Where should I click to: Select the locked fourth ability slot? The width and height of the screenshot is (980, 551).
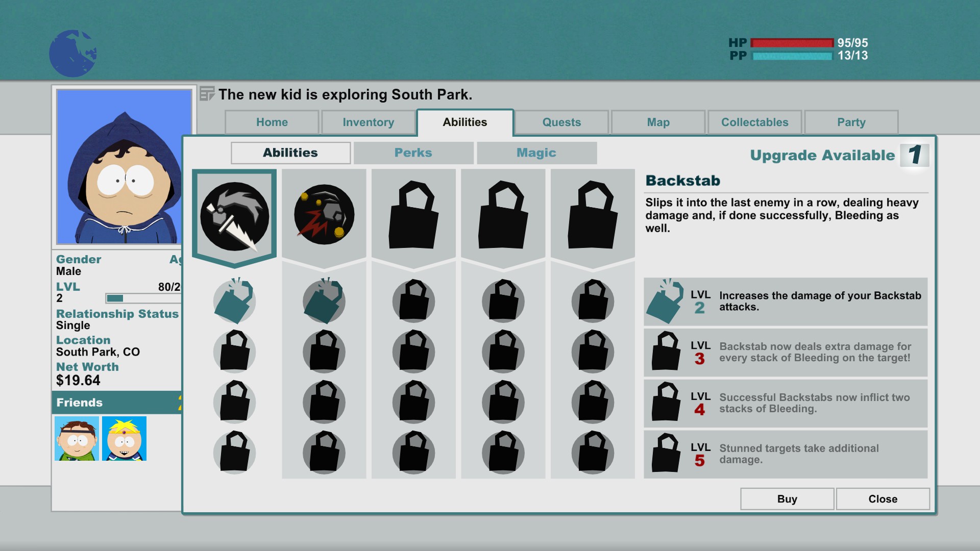click(503, 215)
